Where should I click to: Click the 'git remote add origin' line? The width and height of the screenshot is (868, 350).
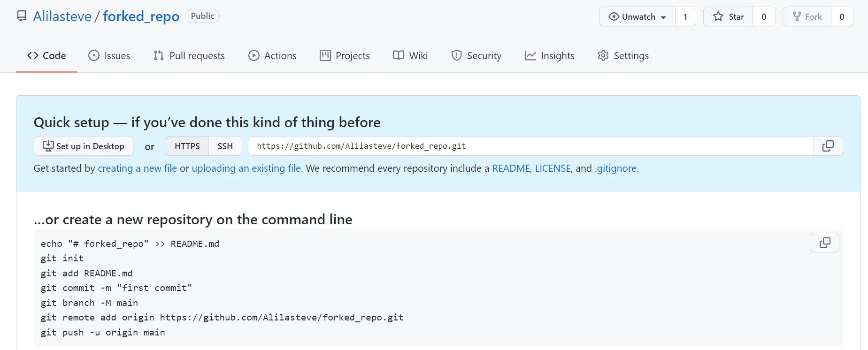[222, 318]
